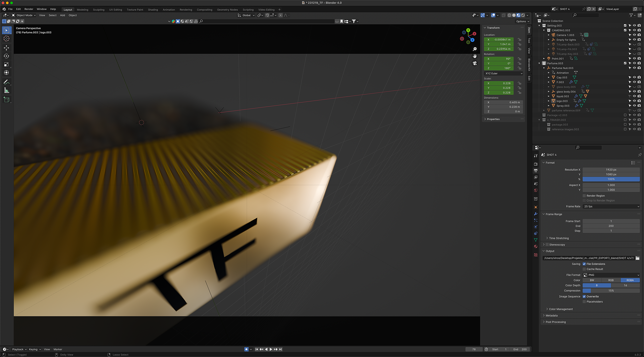Screen dimensions: 644x357
Task: Click the zoom magnifier viewport gizmo
Action: click(475, 49)
